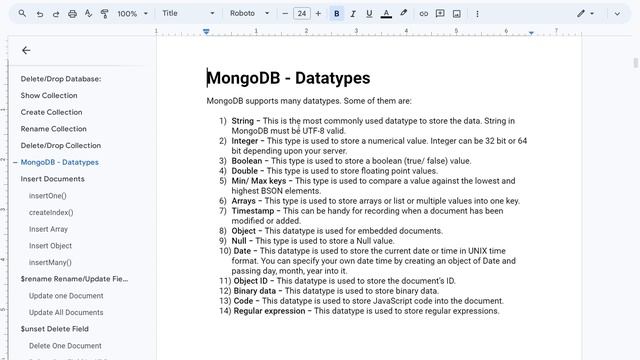
Task: Go to insertOne() outline subheading
Action: pyautogui.click(x=47, y=196)
